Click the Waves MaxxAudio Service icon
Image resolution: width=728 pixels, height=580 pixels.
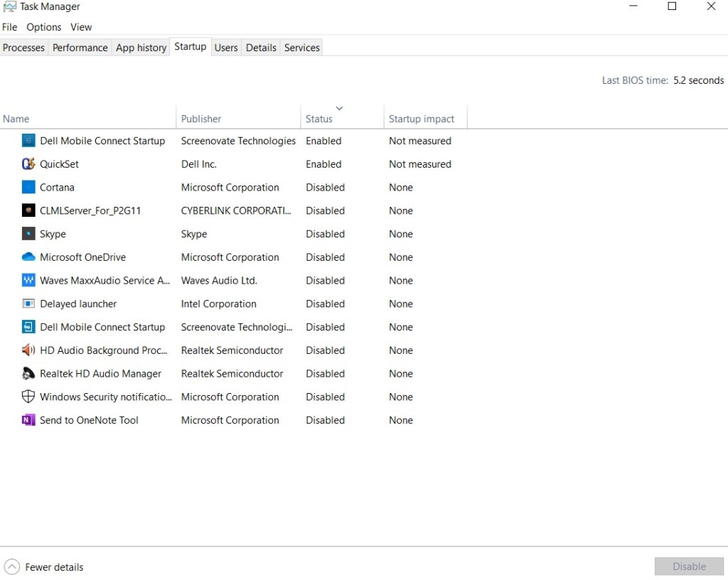[x=28, y=281]
